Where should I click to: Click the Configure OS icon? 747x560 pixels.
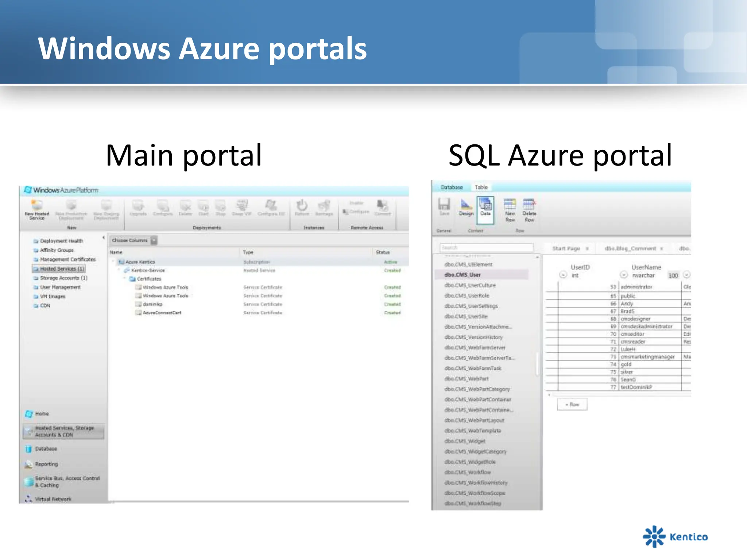271,205
